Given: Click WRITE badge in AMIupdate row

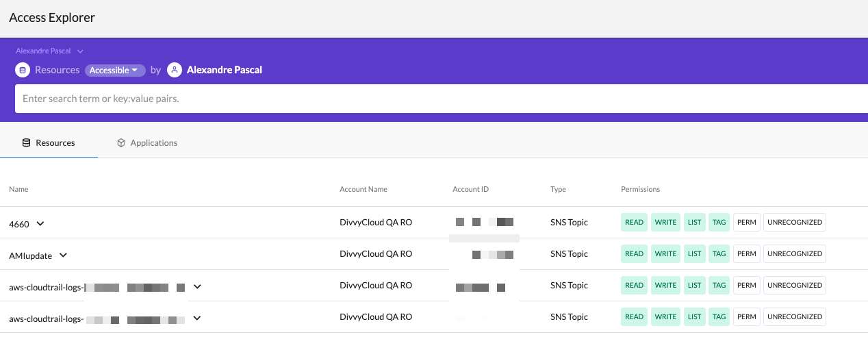Looking at the screenshot, I should click(665, 254).
